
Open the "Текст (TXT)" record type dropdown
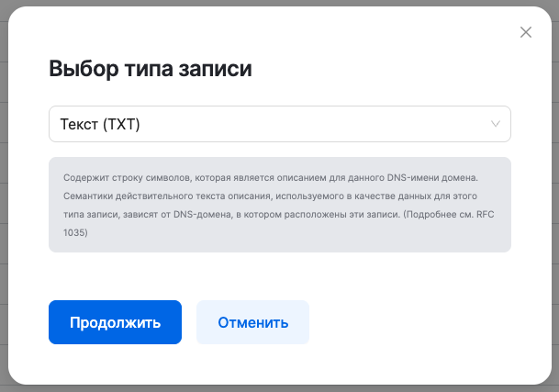click(x=280, y=124)
